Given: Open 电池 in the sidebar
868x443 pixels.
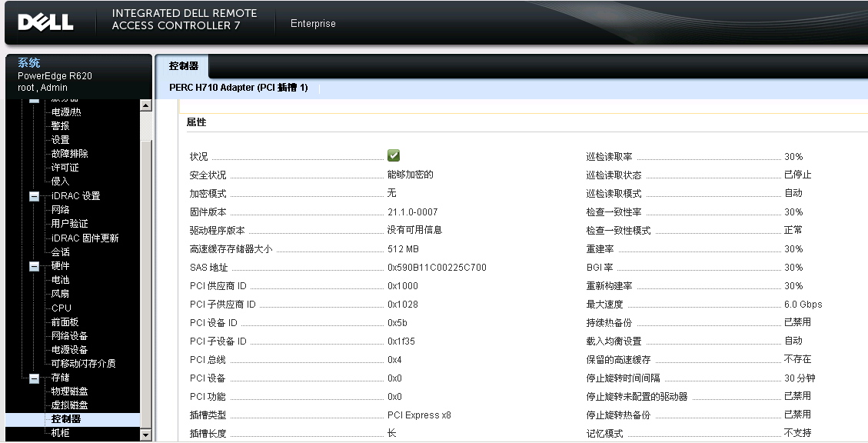Looking at the screenshot, I should pos(60,280).
